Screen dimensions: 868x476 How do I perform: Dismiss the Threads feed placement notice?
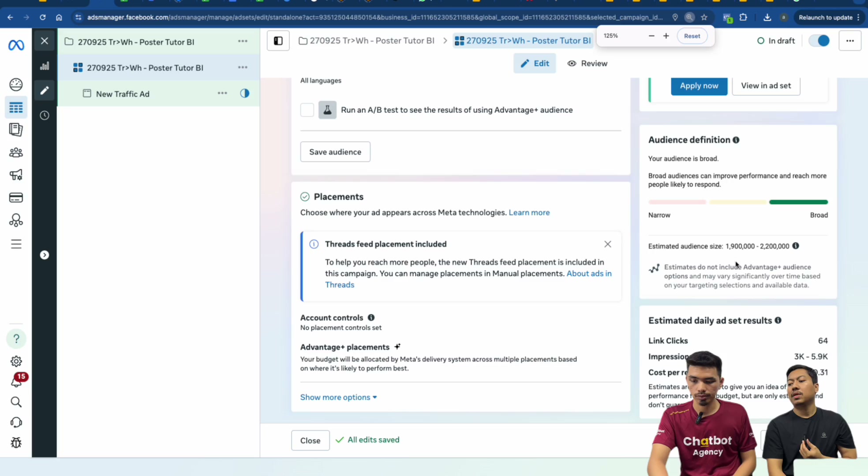click(x=607, y=244)
